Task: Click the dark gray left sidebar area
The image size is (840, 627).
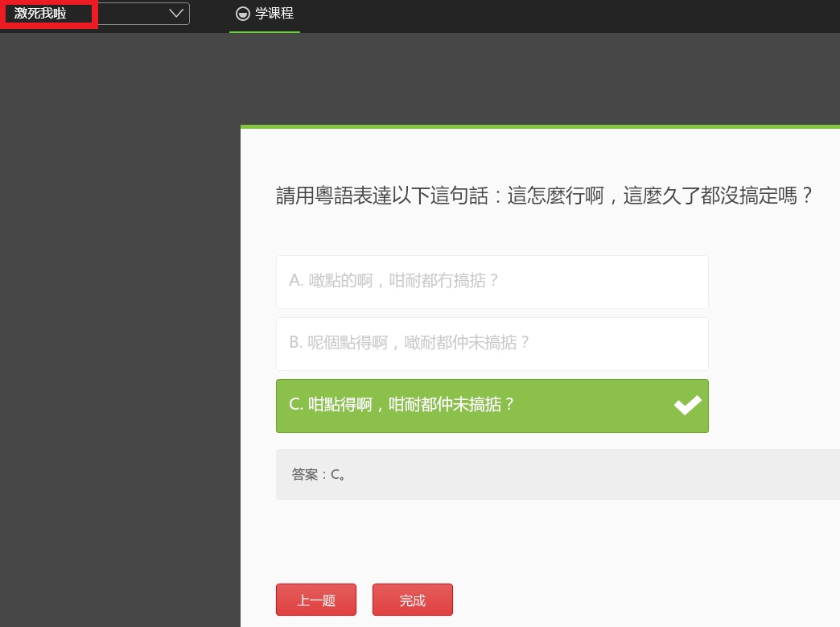Action: coord(119,322)
